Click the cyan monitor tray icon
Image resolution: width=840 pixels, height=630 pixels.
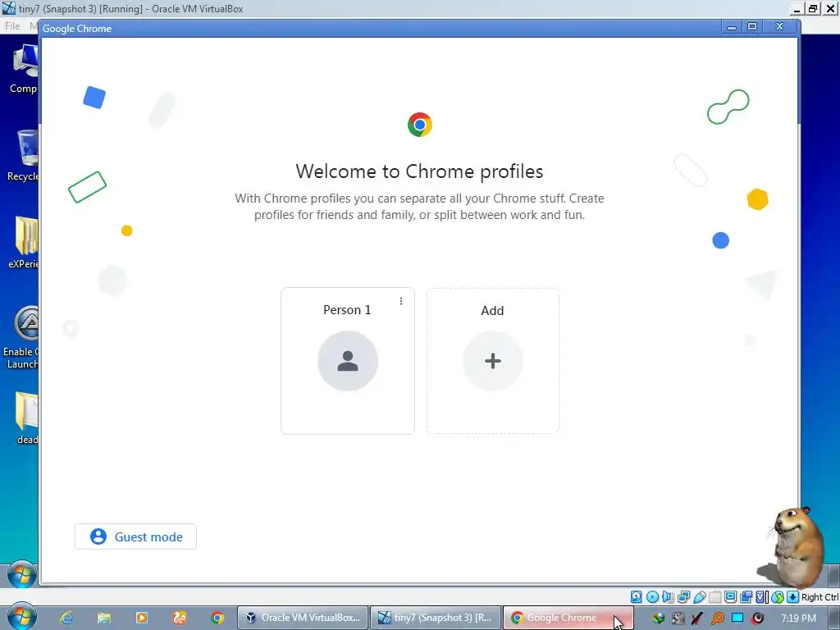click(737, 619)
